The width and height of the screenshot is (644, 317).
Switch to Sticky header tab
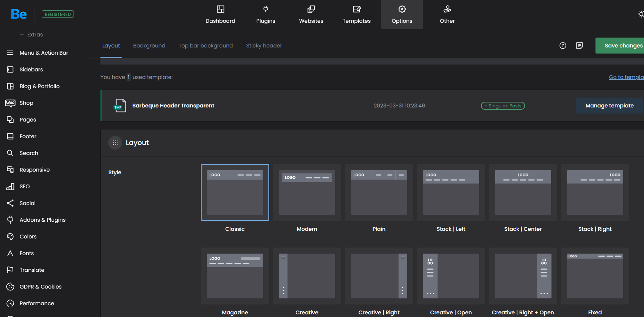264,46
